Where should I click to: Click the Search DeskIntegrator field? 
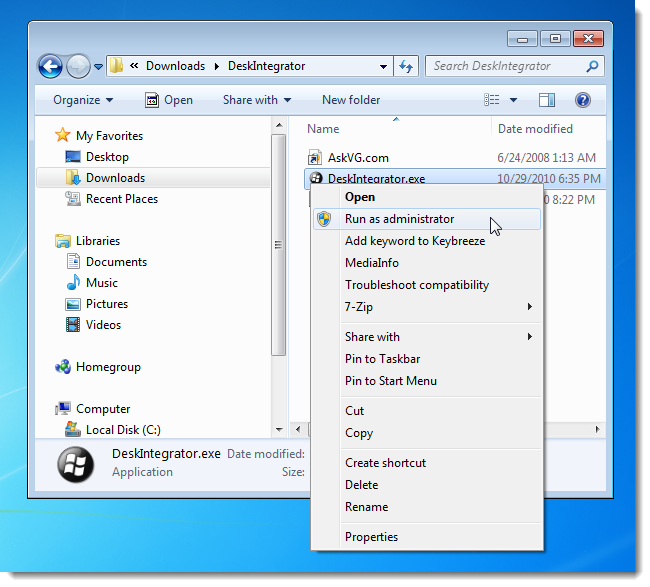click(x=514, y=66)
